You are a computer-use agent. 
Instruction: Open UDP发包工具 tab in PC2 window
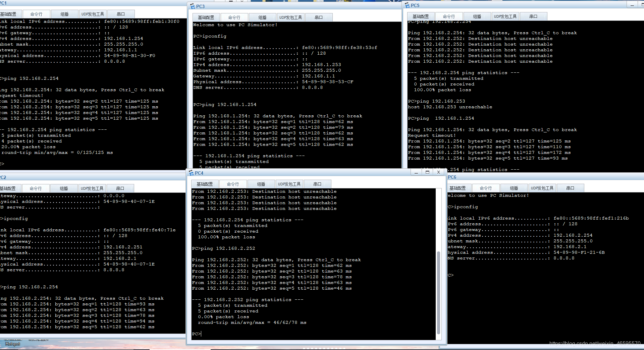(x=92, y=188)
